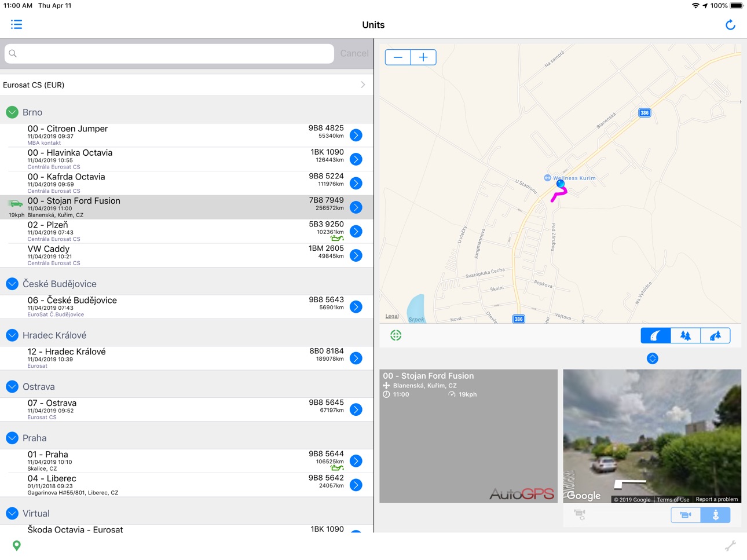Select the 00 - Kafrda Octavia unit row
The height and width of the screenshot is (560, 747).
[186, 183]
